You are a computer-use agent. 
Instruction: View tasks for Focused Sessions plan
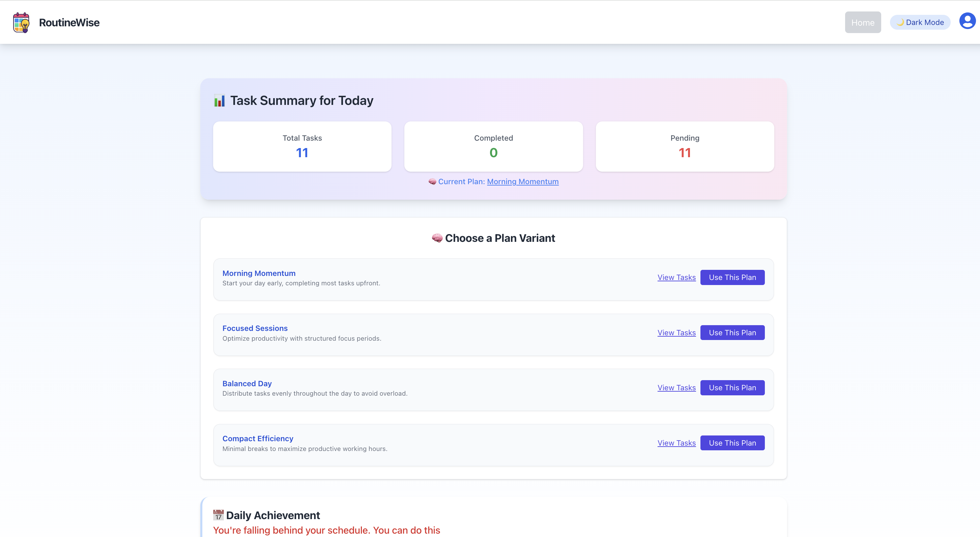(x=676, y=333)
